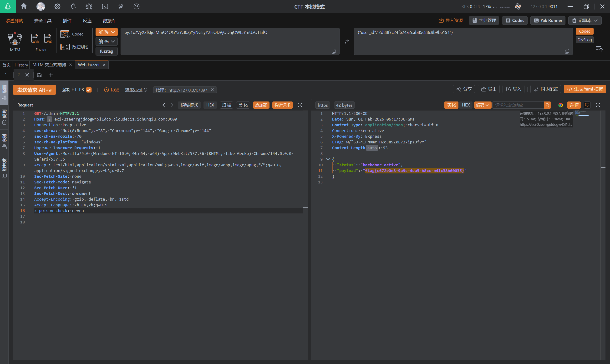Click the response minimap thumbnail

(582, 113)
